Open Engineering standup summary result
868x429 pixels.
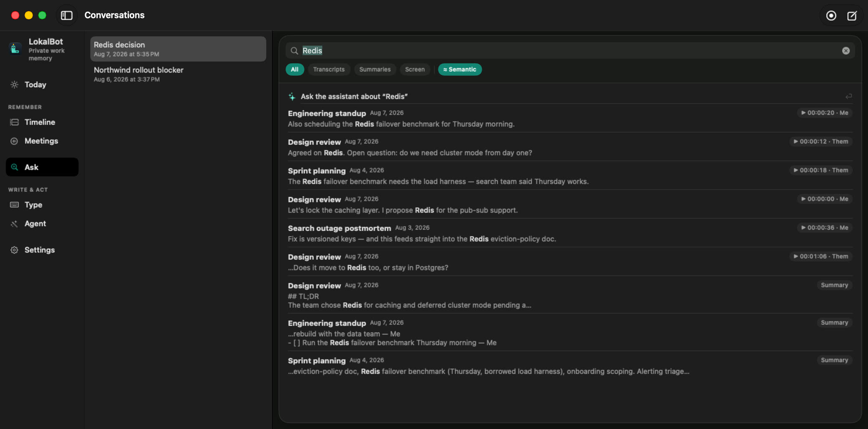click(570, 333)
